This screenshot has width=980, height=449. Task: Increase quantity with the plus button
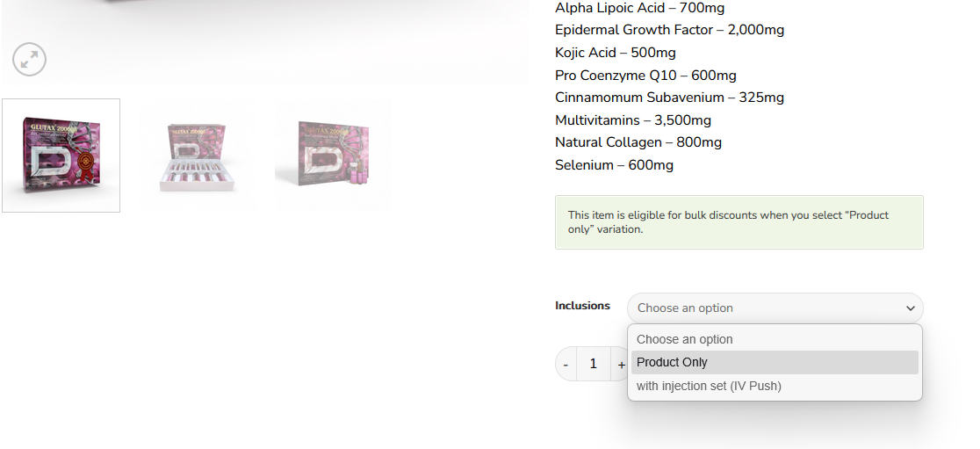point(621,364)
